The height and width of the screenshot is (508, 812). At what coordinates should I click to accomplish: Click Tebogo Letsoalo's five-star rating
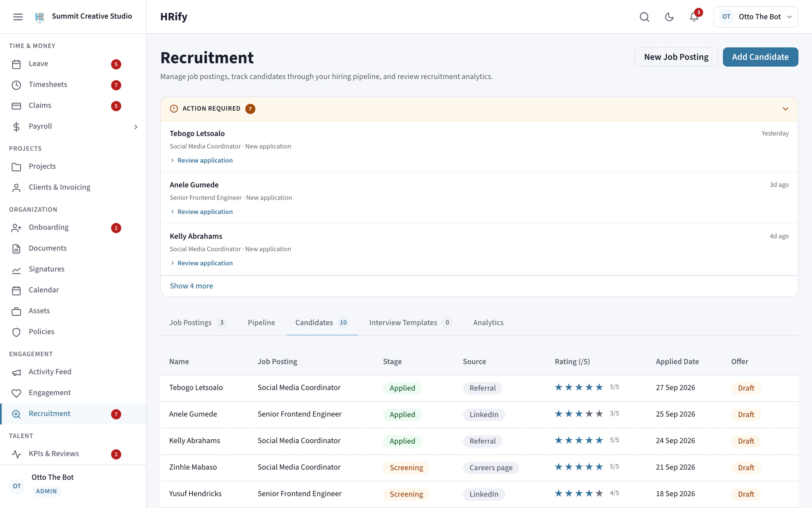click(579, 387)
